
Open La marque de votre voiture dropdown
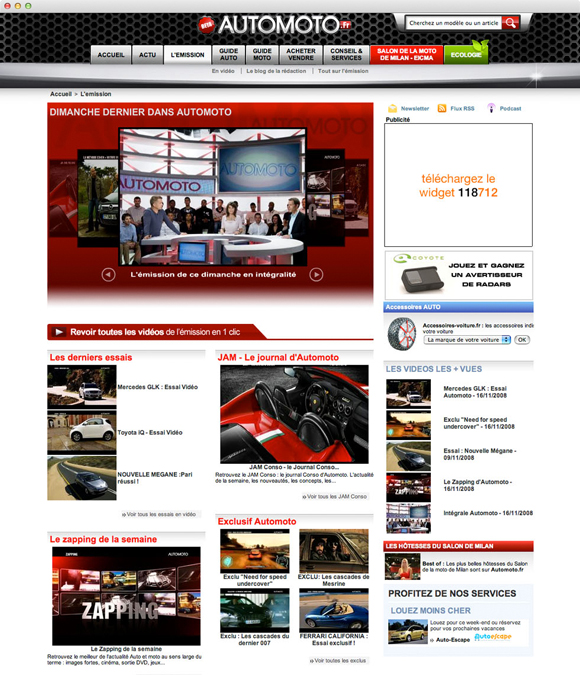467,340
